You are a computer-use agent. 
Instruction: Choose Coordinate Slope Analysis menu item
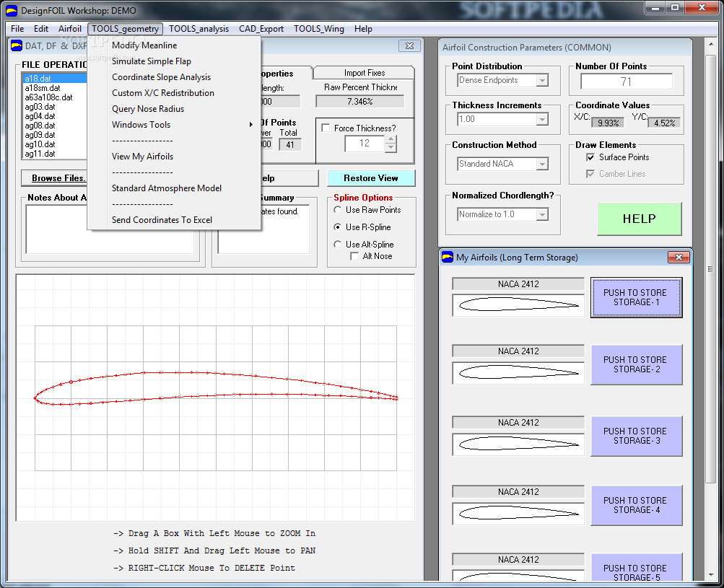(174, 77)
